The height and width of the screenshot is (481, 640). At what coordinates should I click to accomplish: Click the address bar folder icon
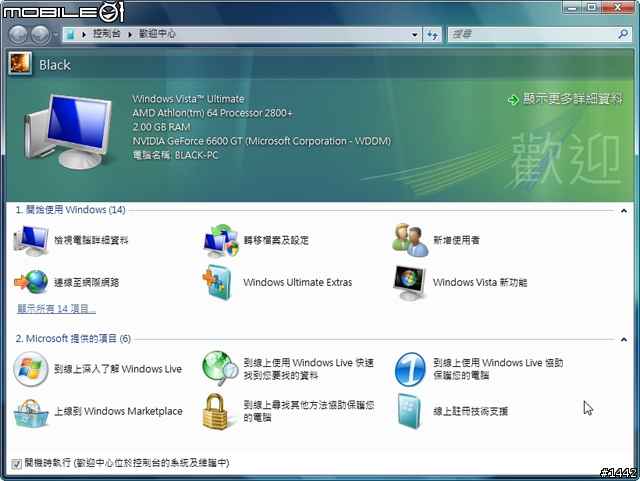pyautogui.click(x=70, y=34)
